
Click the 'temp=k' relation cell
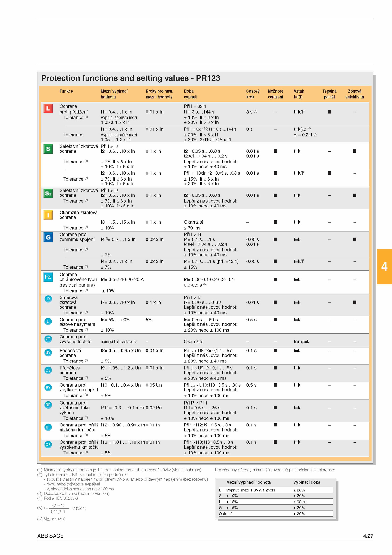[x=302, y=342]
